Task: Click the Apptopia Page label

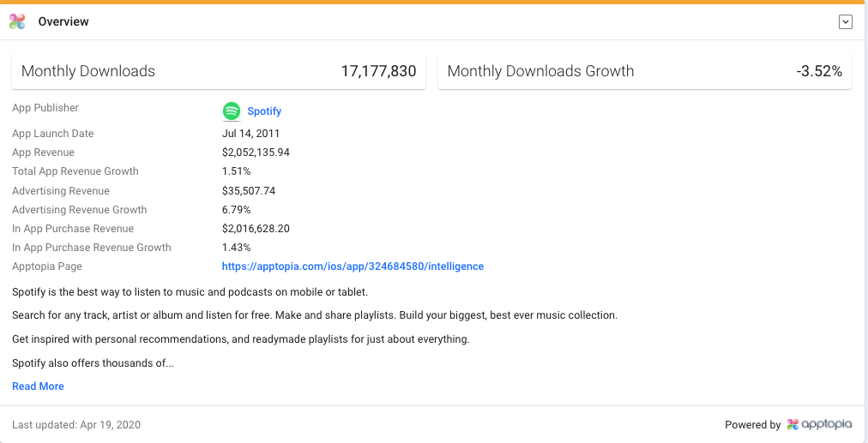Action: [x=47, y=266]
